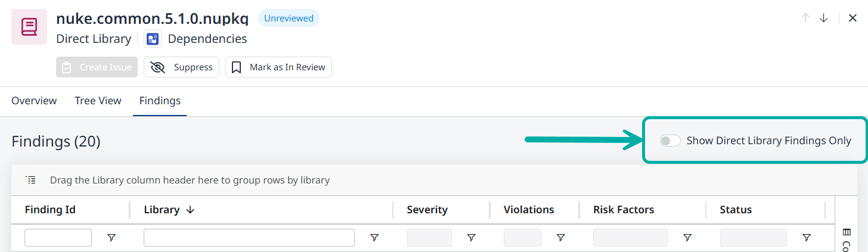Screen dimensions: 868x252
Task: Switch to the Overview tab
Action: [x=34, y=101]
